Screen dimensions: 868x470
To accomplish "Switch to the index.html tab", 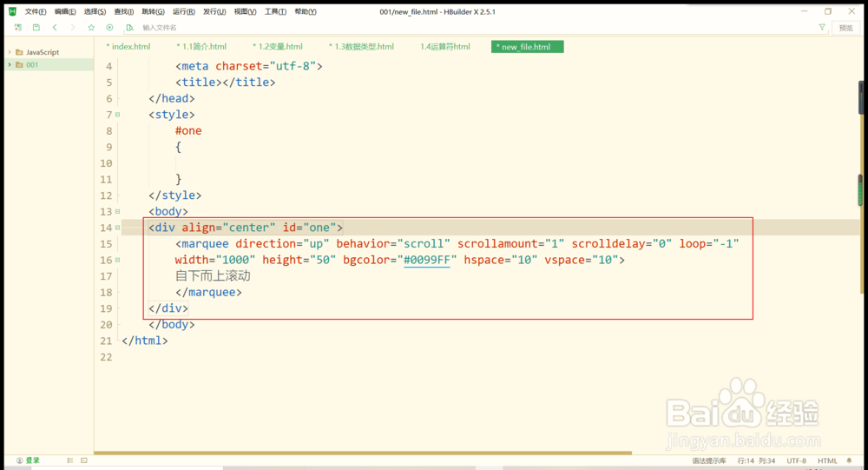I will click(128, 47).
